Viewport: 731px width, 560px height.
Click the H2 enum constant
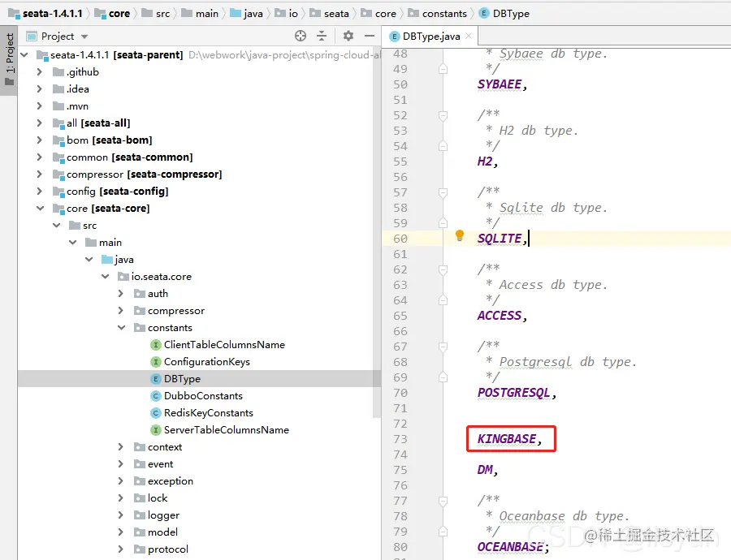[x=485, y=162]
